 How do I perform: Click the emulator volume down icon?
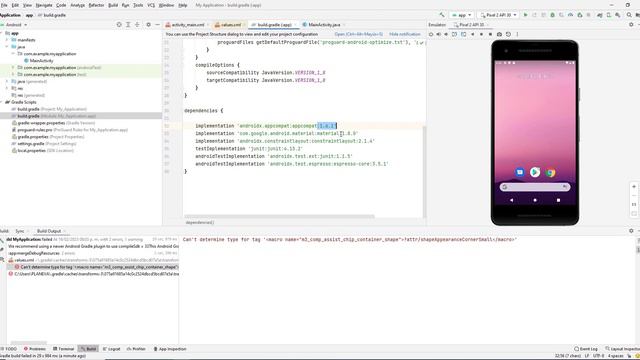[446, 34]
